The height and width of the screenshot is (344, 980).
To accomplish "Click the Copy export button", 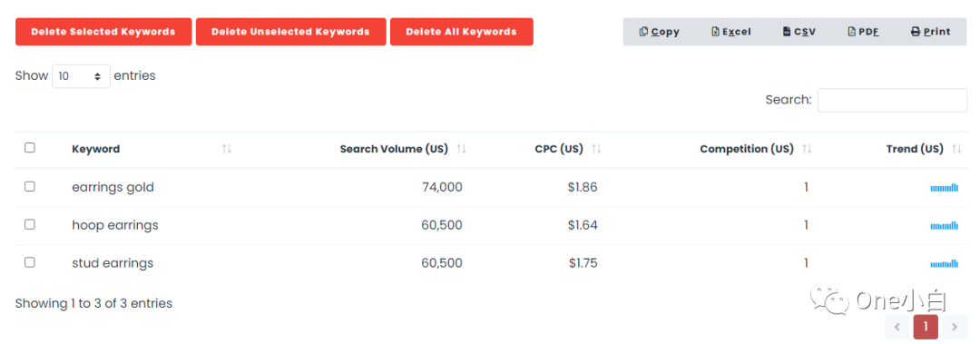I will point(659,32).
